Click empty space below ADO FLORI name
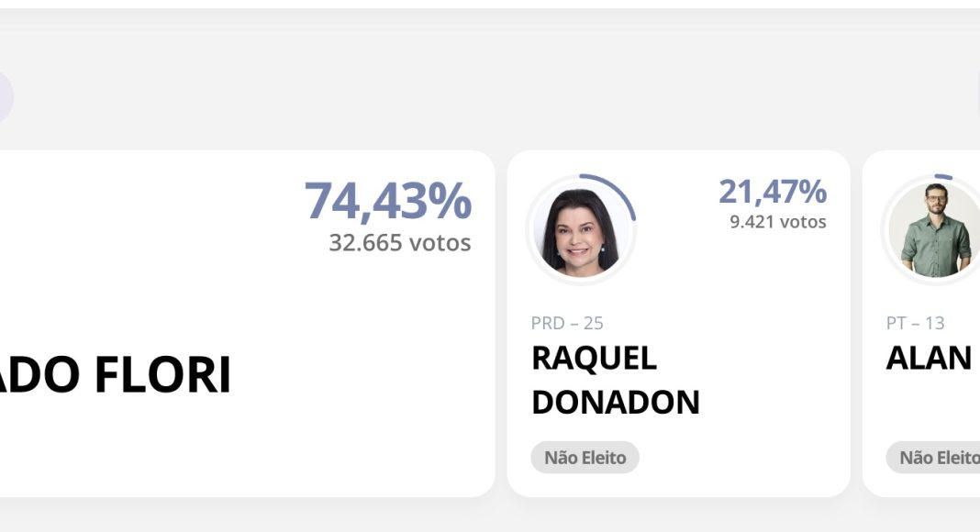This screenshot has width=980, height=532. 229,449
